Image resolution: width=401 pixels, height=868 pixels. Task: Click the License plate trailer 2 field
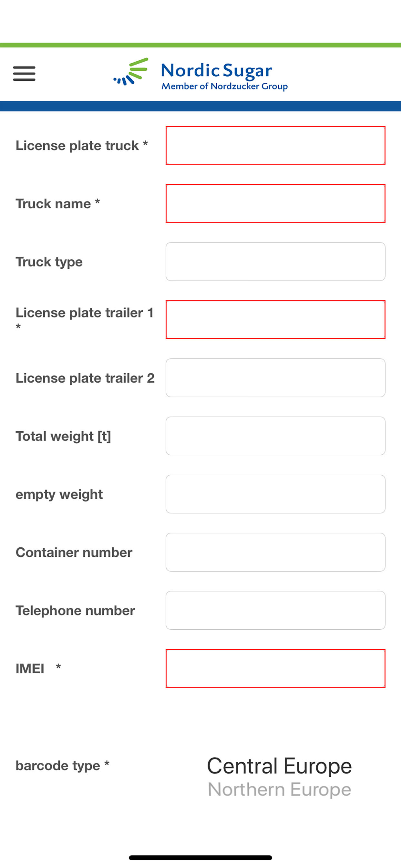click(275, 377)
